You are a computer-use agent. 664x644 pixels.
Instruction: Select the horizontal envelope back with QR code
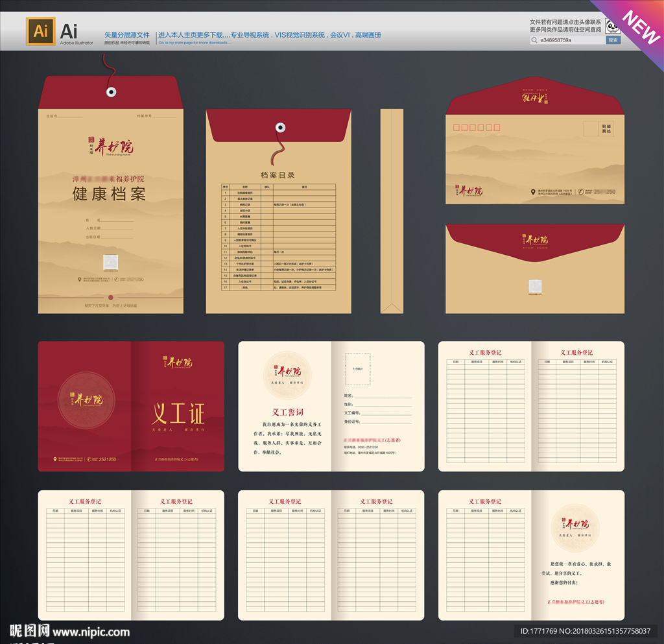point(535,269)
